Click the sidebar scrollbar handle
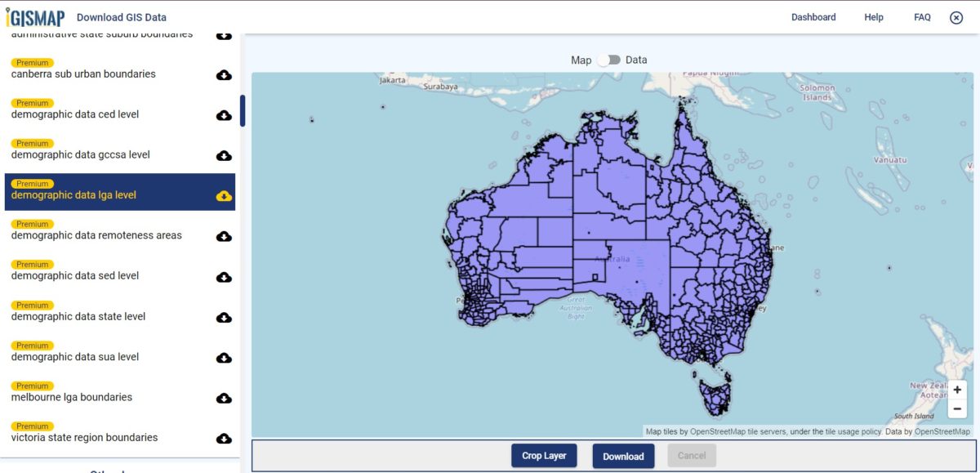The height and width of the screenshot is (473, 980). [x=243, y=110]
